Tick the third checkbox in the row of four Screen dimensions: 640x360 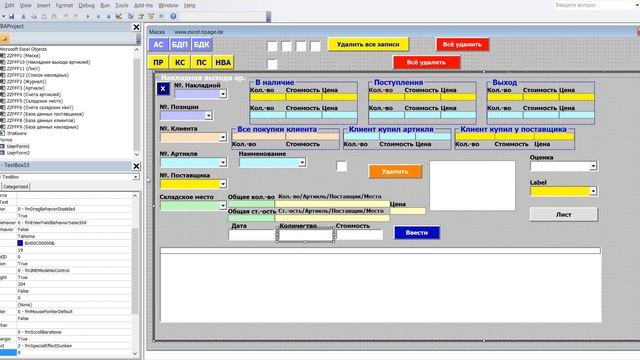pos(301,46)
